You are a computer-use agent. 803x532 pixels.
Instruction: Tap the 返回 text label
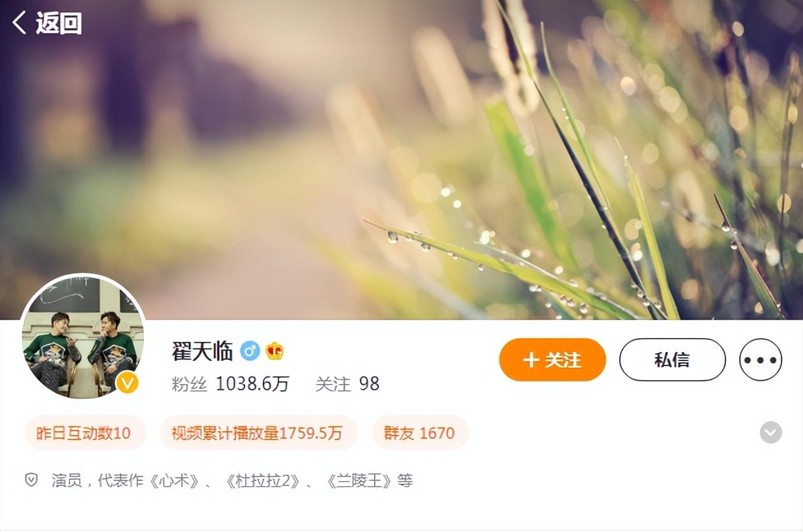[59, 23]
